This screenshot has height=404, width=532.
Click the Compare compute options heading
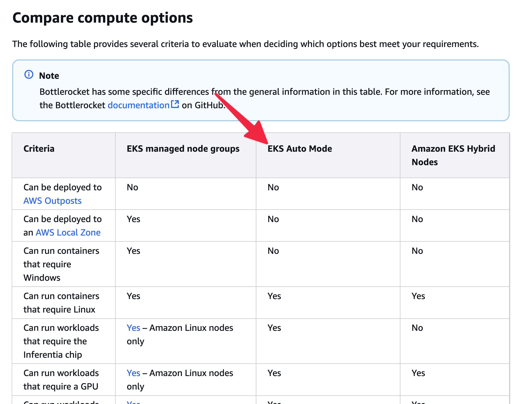coord(103,18)
